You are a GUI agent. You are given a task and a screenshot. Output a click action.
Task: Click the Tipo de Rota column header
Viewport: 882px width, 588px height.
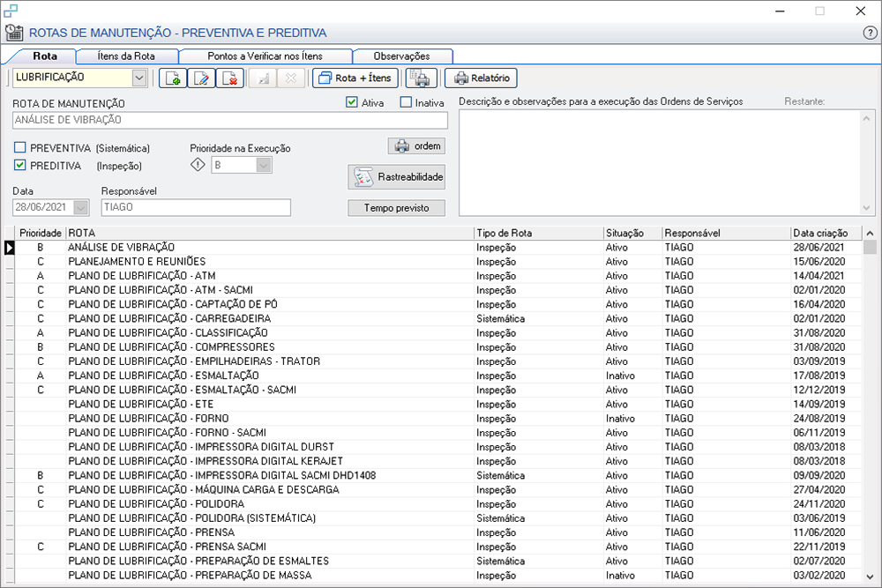pos(539,233)
